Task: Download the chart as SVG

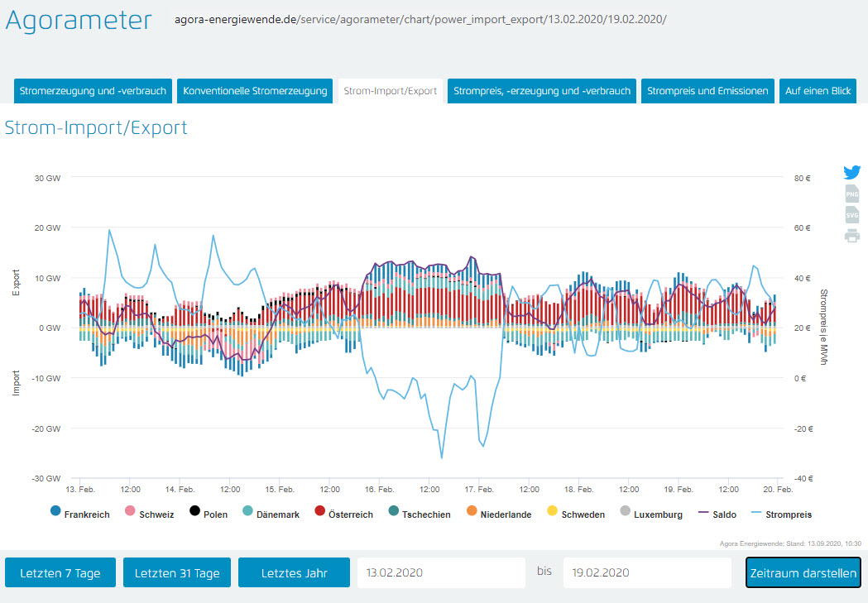Action: pos(852,215)
